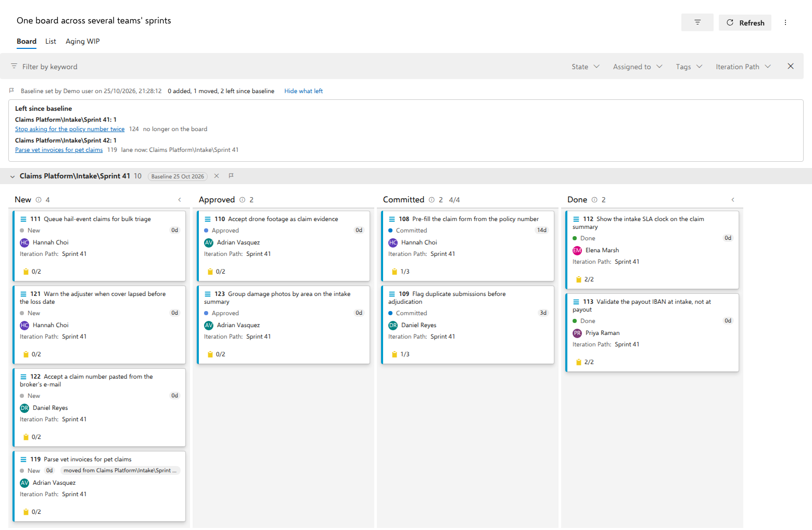Click the 'moved from Claims Platform' tag on card 119
The height and width of the screenshot is (530, 812).
pos(120,471)
